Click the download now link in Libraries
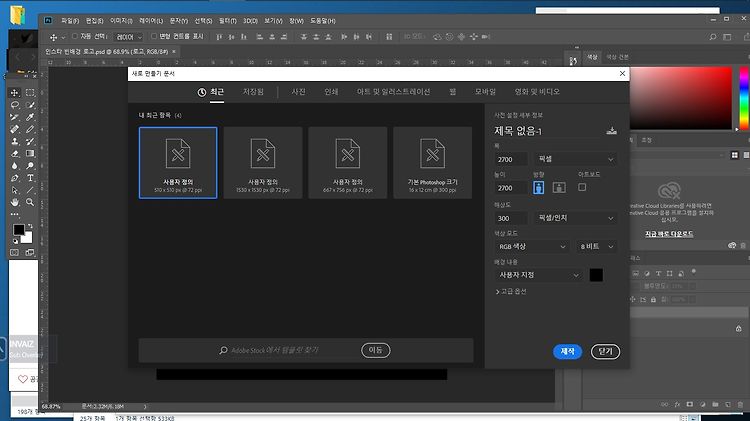The image size is (750, 421). point(669,233)
